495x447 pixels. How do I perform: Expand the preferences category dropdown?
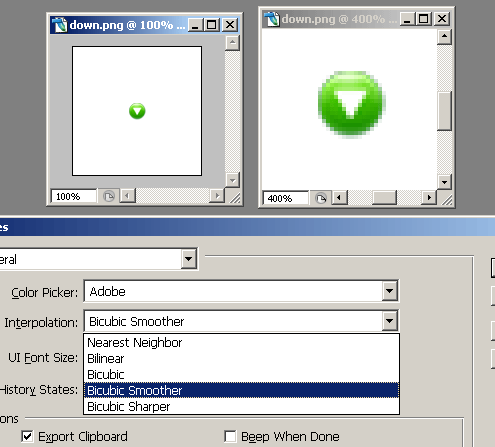[188, 259]
